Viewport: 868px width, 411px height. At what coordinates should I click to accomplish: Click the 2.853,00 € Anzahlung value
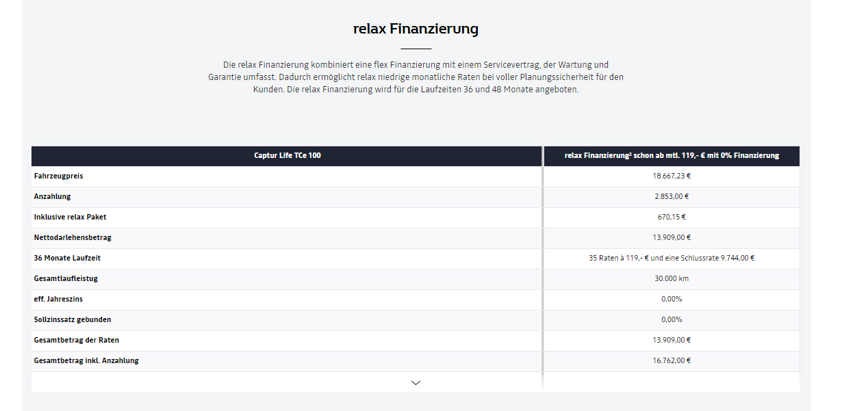click(x=672, y=197)
